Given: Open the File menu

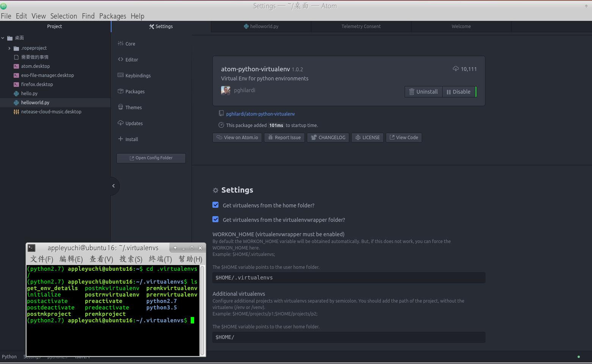Looking at the screenshot, I should click(x=6, y=16).
